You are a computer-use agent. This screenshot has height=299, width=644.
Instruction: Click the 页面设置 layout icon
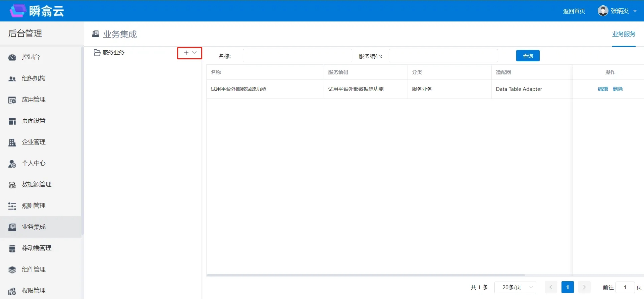click(x=12, y=121)
